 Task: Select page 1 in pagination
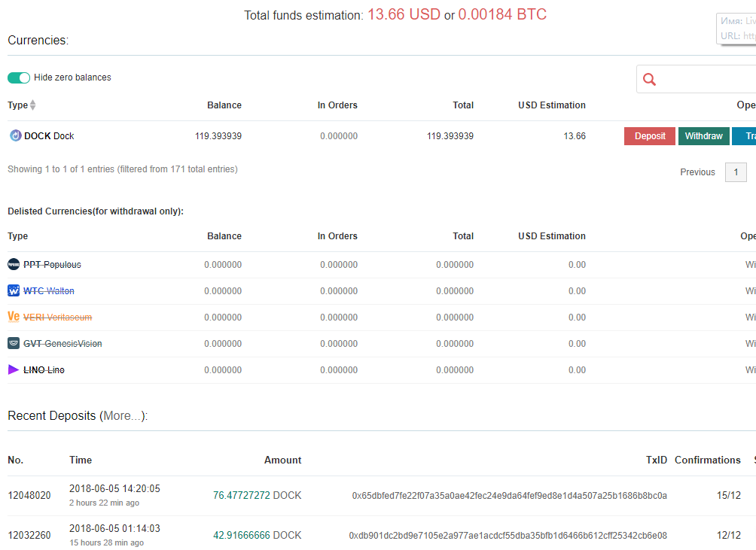pos(736,172)
